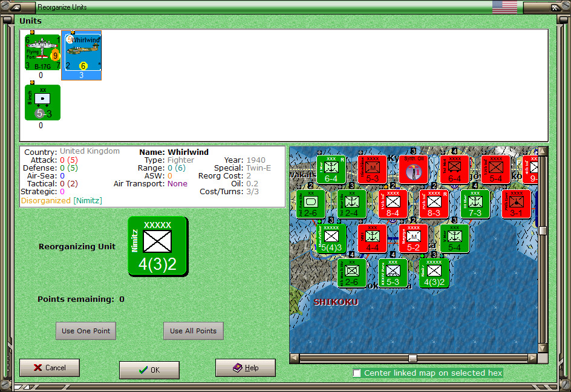Click the large Nimitz reorganizing unit counter
Viewport: 571px width, 392px height.
pyautogui.click(x=158, y=246)
